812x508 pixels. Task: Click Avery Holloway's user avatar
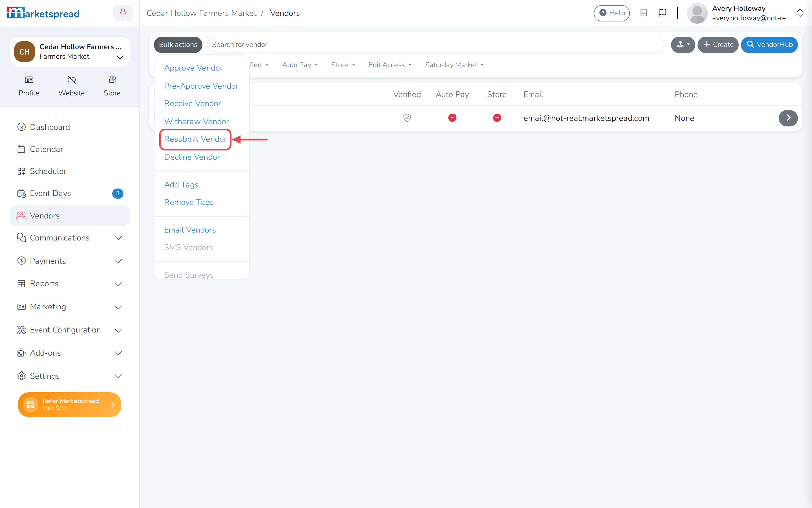[697, 13]
